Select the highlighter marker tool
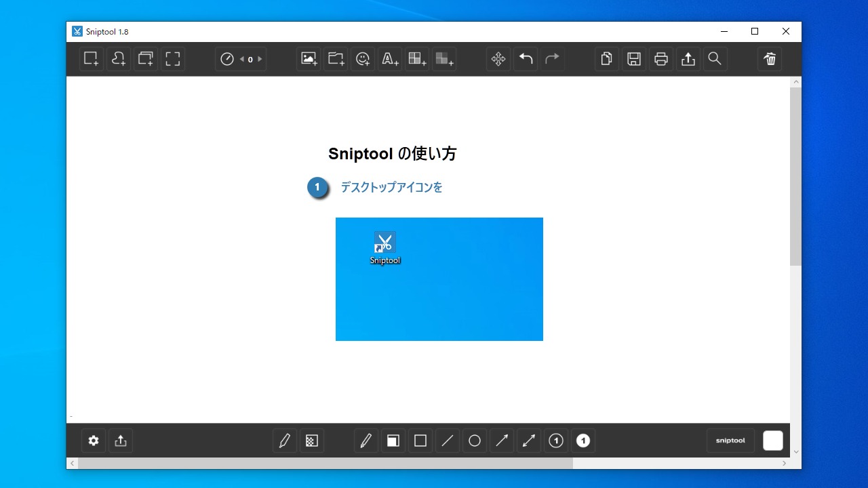Image resolution: width=868 pixels, height=488 pixels. pos(285,441)
